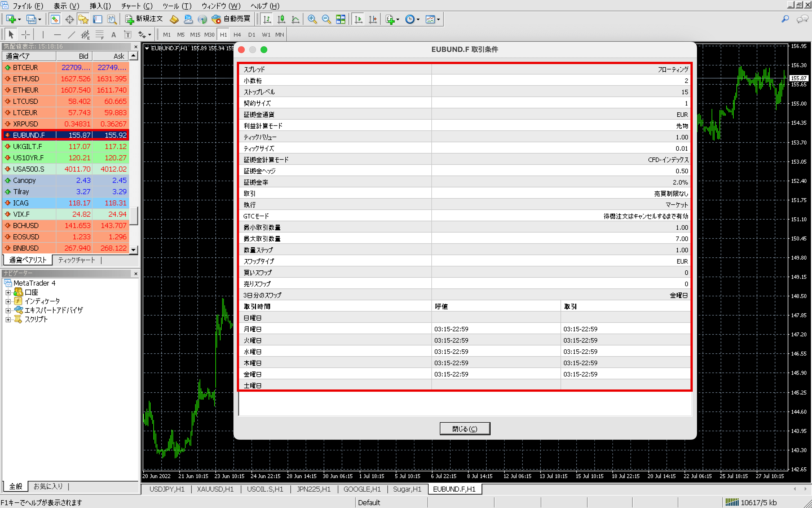Close the Navigator panel
The image size is (812, 508).
point(136,273)
